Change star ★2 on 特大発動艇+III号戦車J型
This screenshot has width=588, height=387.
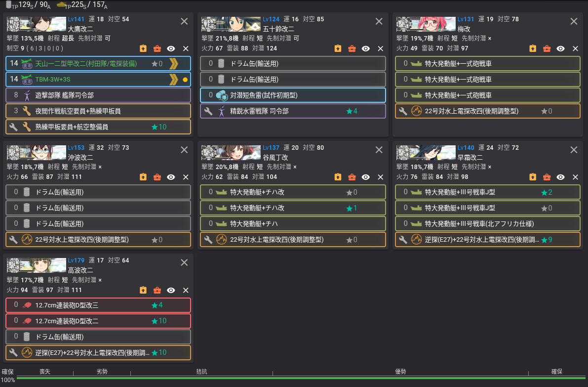tap(547, 192)
